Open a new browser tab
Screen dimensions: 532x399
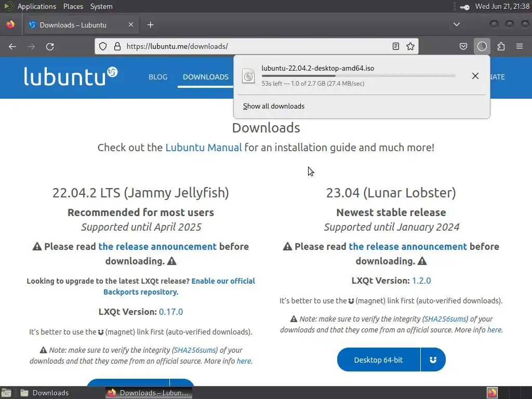(151, 25)
